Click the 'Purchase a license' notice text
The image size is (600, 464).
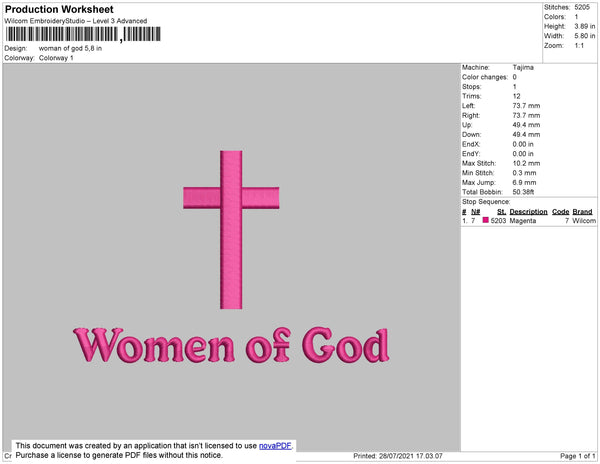pyautogui.click(x=119, y=456)
